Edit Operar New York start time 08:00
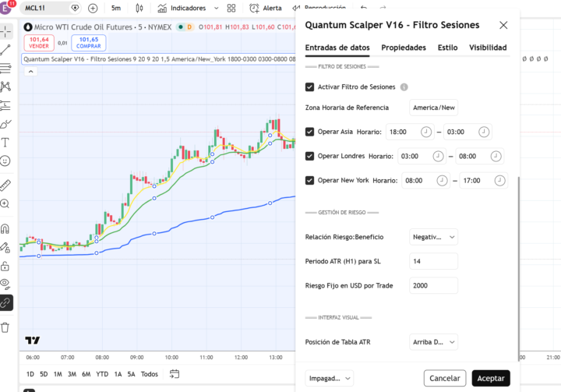The image size is (561, 392). [425, 181]
